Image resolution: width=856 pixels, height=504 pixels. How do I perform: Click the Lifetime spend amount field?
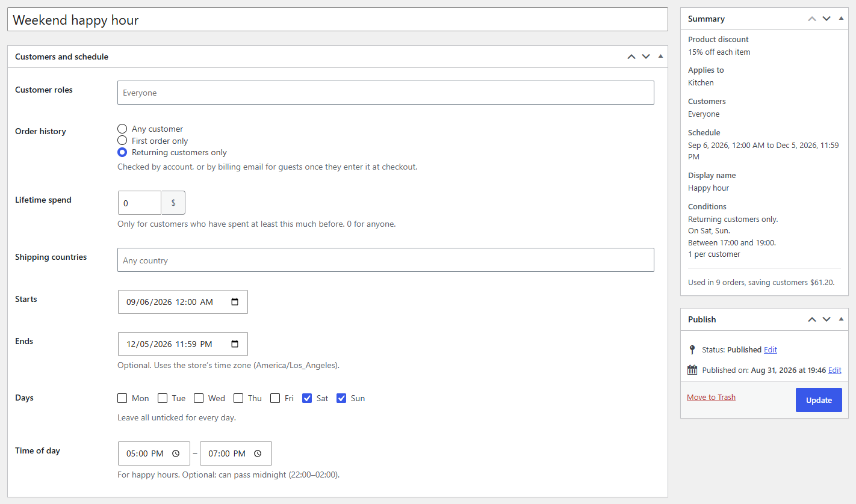pos(140,203)
